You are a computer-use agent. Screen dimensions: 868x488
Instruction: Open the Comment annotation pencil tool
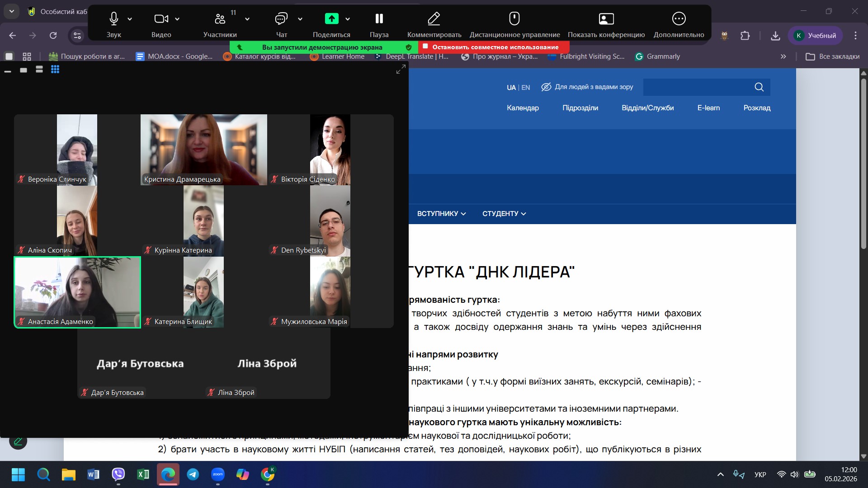coord(434,19)
